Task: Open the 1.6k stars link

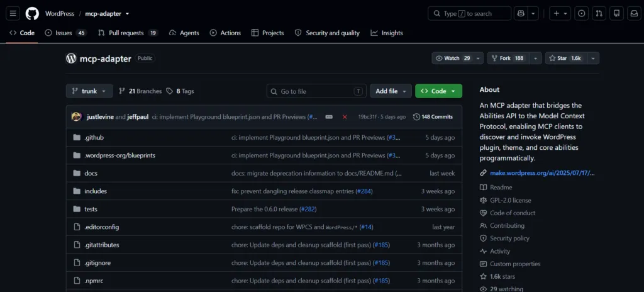Action: pyautogui.click(x=502, y=276)
